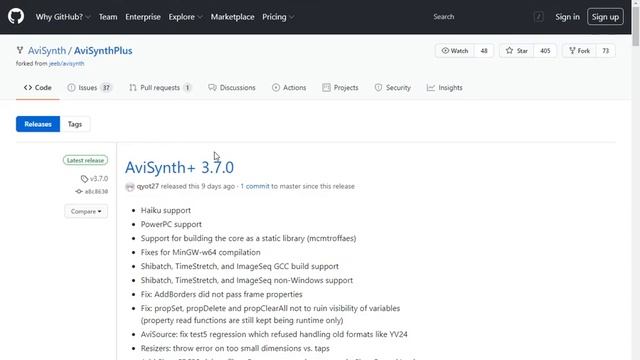This screenshot has height=360, width=640.
Task: Fork the repository
Action: point(579,51)
